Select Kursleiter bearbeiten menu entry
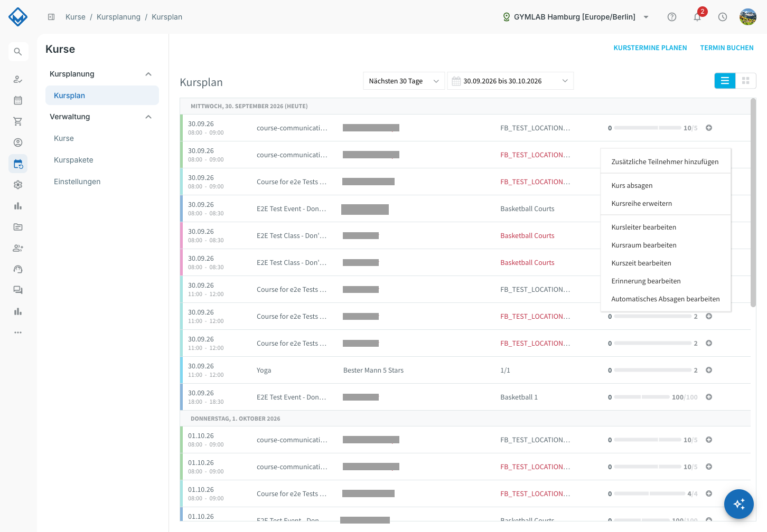Screen dimensions: 767x532 coord(666,227)
